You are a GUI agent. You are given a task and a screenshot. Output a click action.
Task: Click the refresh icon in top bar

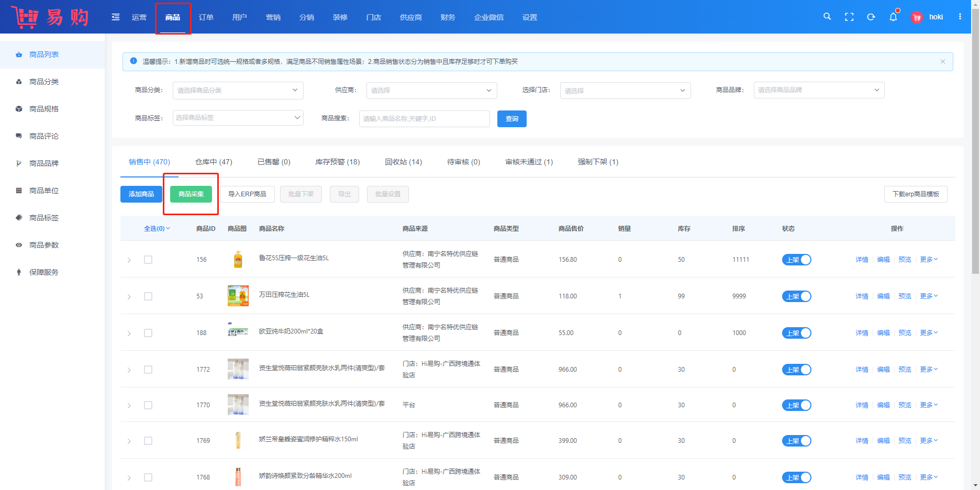coord(871,17)
